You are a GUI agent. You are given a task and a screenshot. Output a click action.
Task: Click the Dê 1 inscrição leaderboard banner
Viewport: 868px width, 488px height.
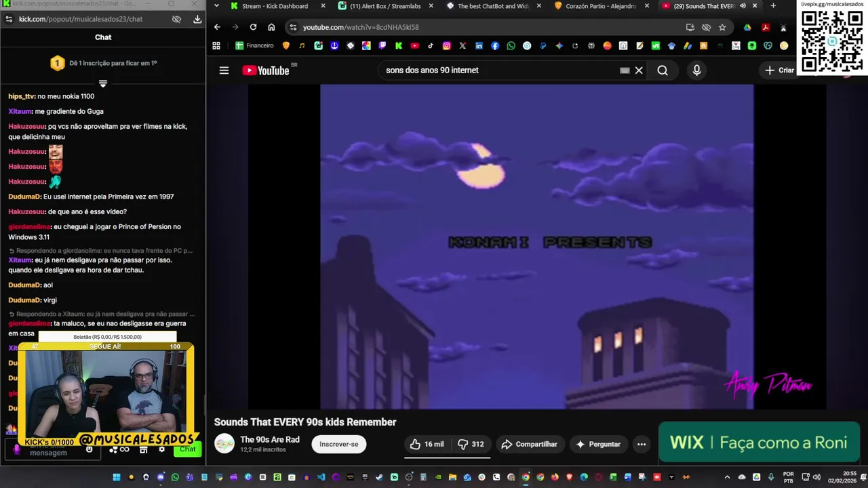click(x=103, y=63)
